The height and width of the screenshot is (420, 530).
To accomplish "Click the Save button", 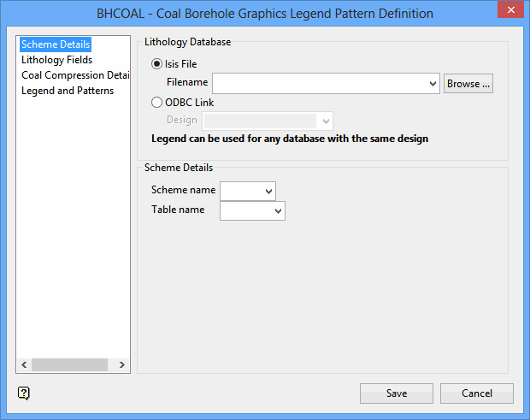I will click(x=397, y=393).
